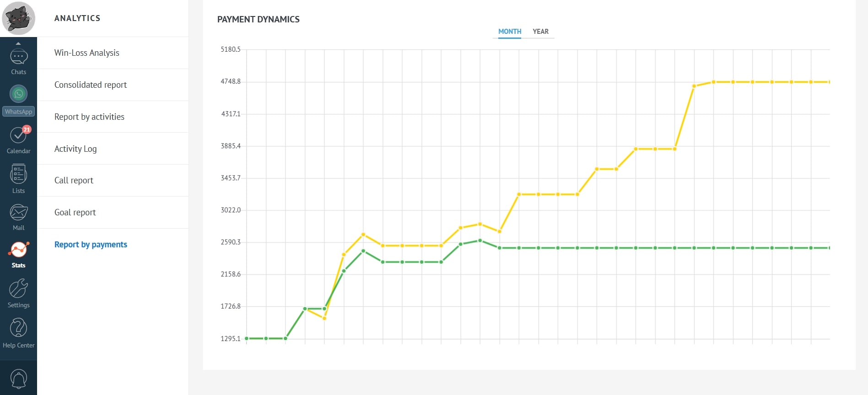Select Report by activities
This screenshot has height=395, width=868.
pos(89,117)
